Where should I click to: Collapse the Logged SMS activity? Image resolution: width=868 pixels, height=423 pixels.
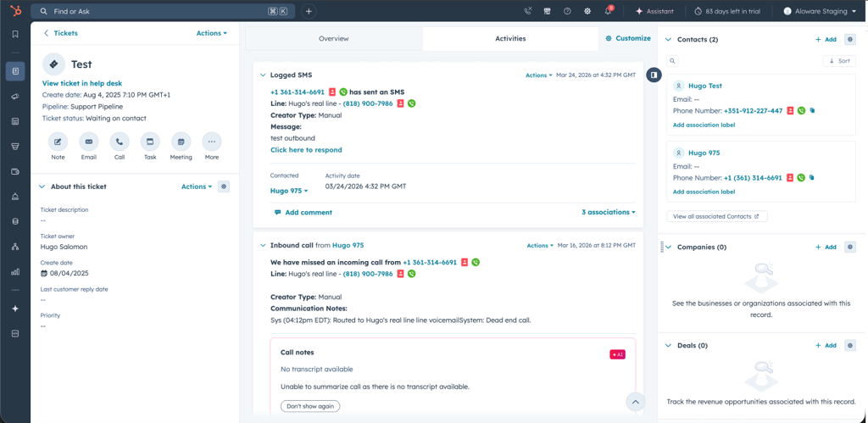click(x=263, y=75)
